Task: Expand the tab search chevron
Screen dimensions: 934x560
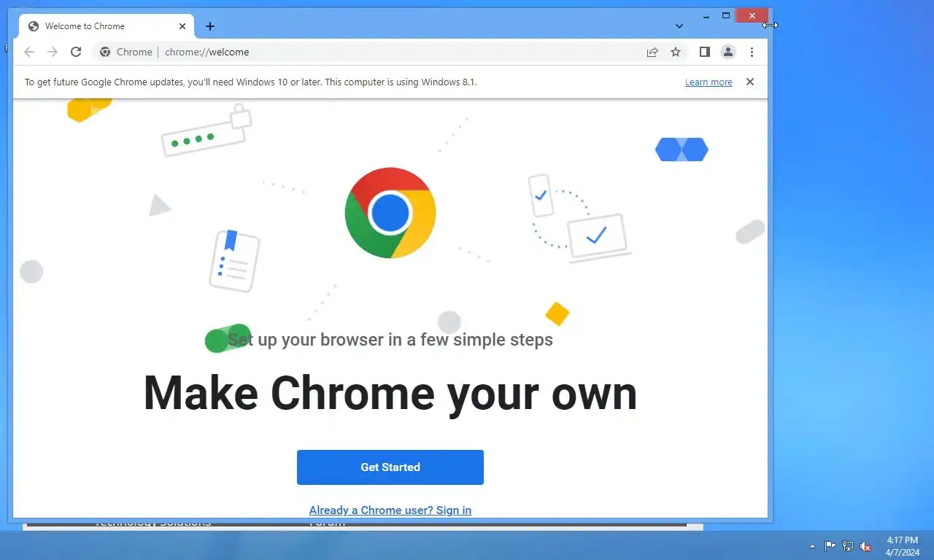Action: tap(679, 26)
